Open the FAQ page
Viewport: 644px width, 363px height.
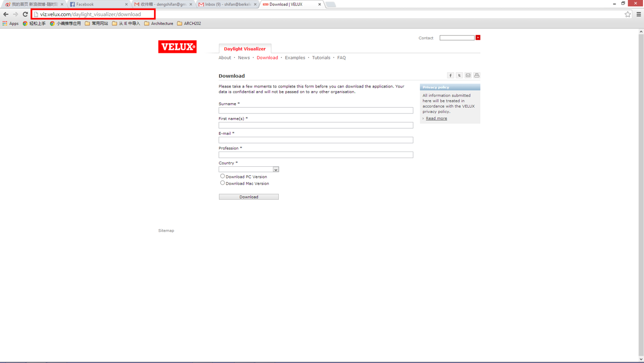click(x=341, y=58)
